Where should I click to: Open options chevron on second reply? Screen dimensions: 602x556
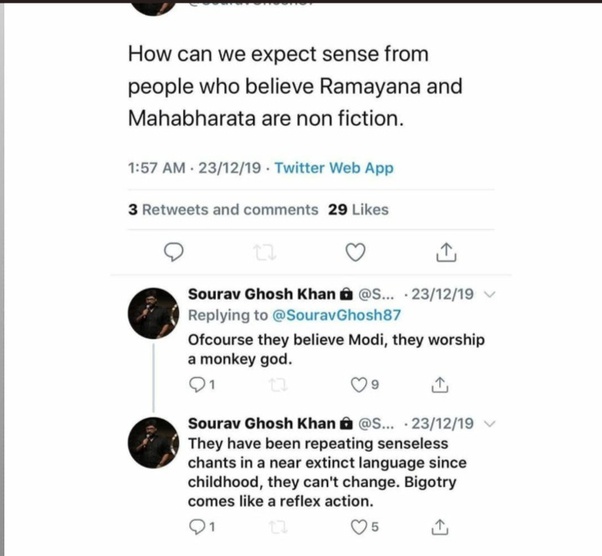click(x=489, y=423)
